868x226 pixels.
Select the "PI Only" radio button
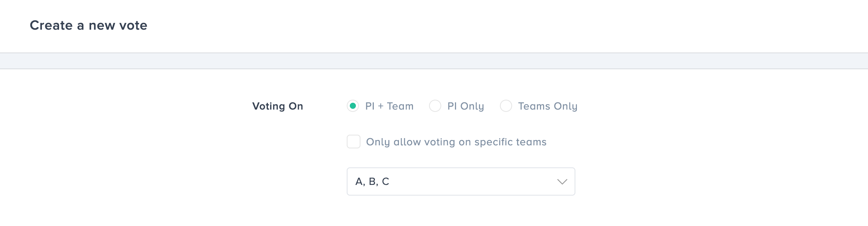coord(435,106)
